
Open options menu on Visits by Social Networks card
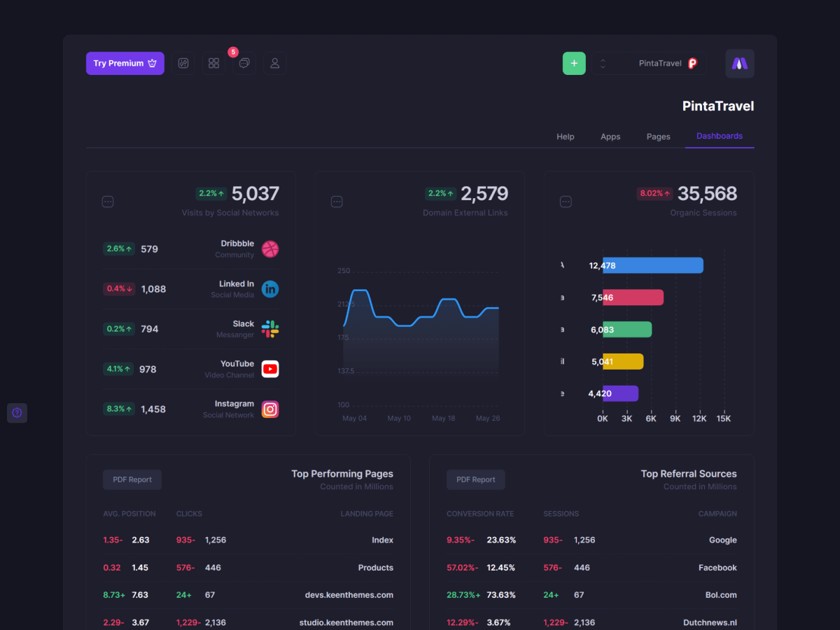tap(108, 202)
